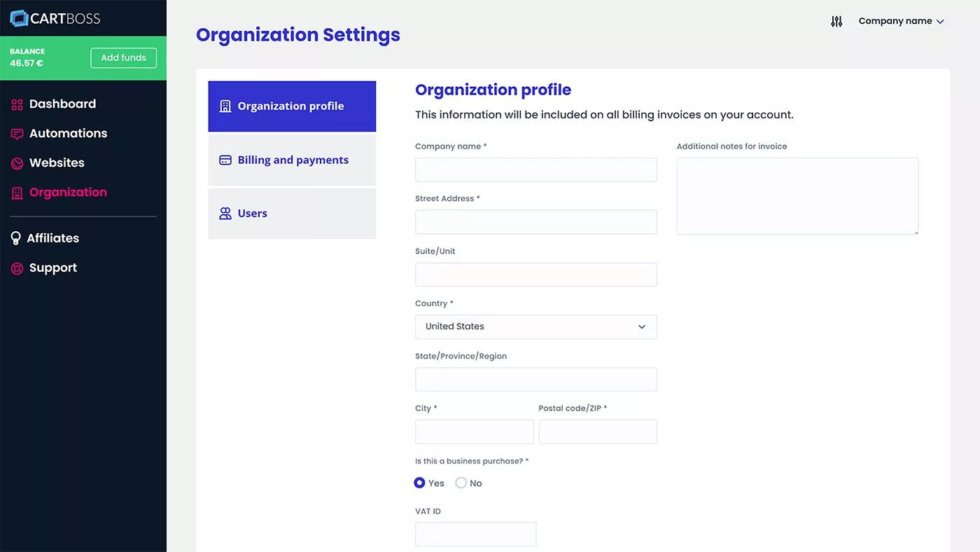
Task: Focus the Company name input field
Action: click(x=536, y=170)
